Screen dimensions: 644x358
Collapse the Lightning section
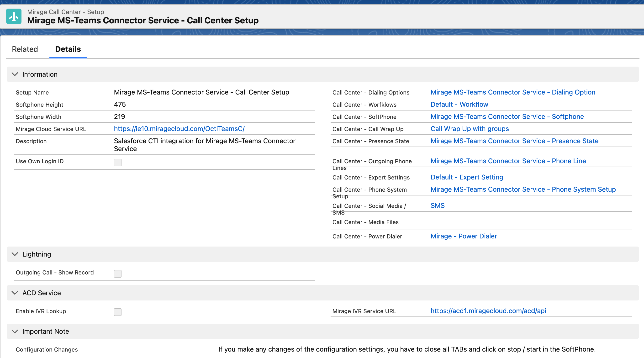coord(15,254)
